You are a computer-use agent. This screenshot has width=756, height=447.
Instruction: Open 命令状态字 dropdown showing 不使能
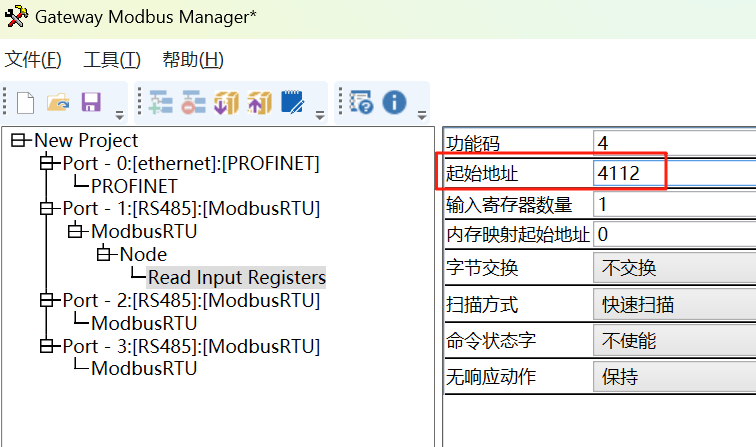click(675, 341)
